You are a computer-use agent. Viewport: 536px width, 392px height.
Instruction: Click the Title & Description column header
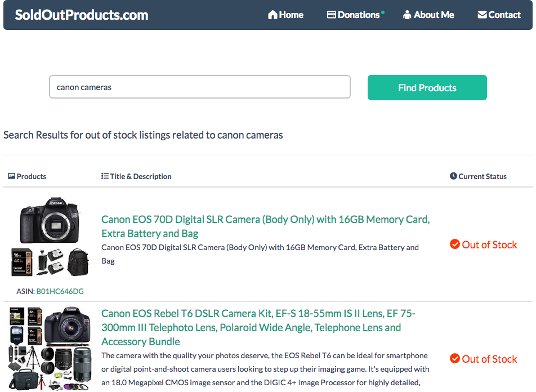(x=141, y=176)
